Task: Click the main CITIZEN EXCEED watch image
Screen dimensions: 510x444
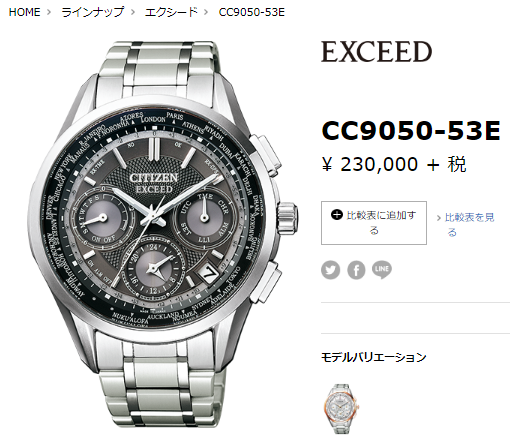Action: click(x=163, y=234)
